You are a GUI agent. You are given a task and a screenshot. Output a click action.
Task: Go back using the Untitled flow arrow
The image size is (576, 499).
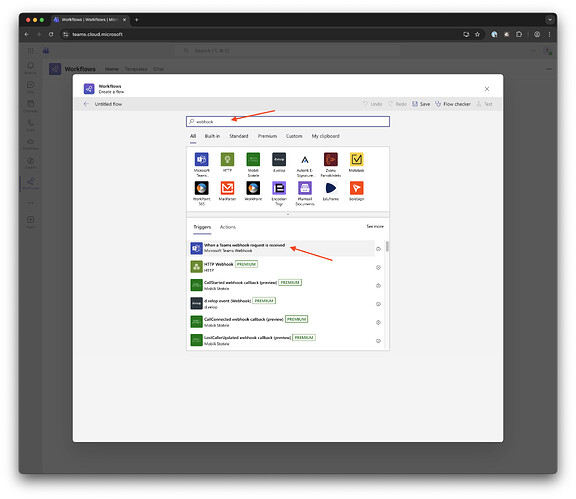tap(86, 104)
